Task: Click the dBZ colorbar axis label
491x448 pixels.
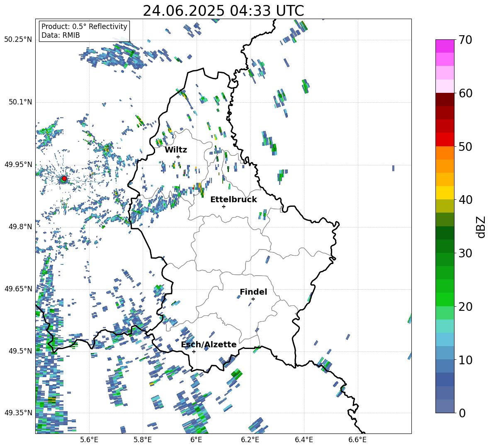Action: point(481,227)
